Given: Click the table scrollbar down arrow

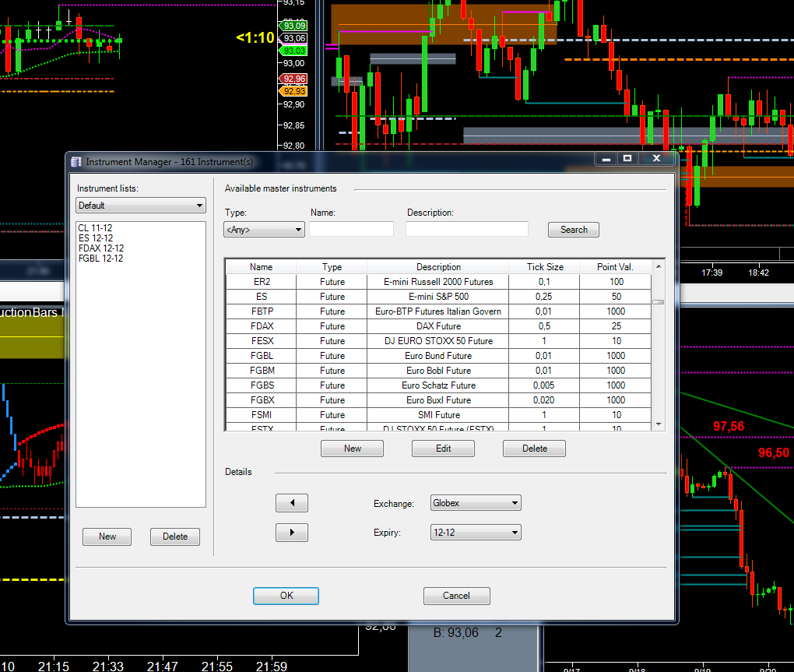Looking at the screenshot, I should (659, 424).
